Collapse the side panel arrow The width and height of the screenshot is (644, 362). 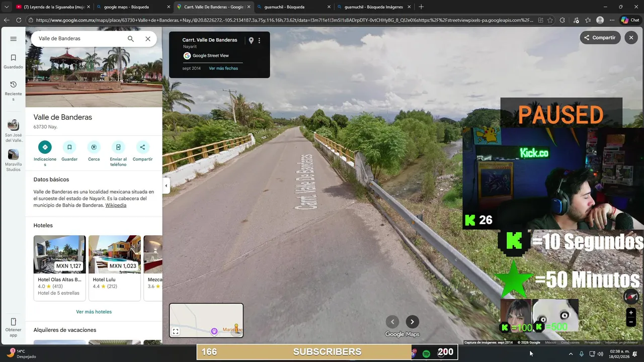(x=166, y=186)
